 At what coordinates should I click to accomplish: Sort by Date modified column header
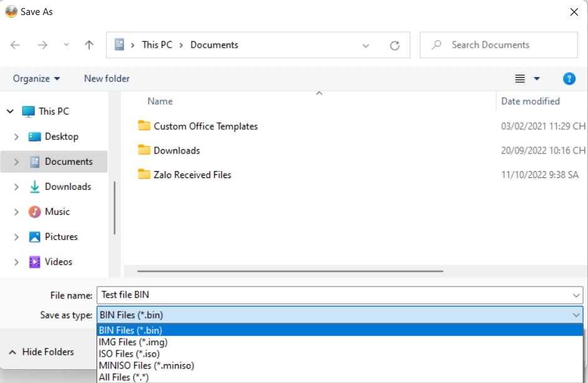pos(530,101)
